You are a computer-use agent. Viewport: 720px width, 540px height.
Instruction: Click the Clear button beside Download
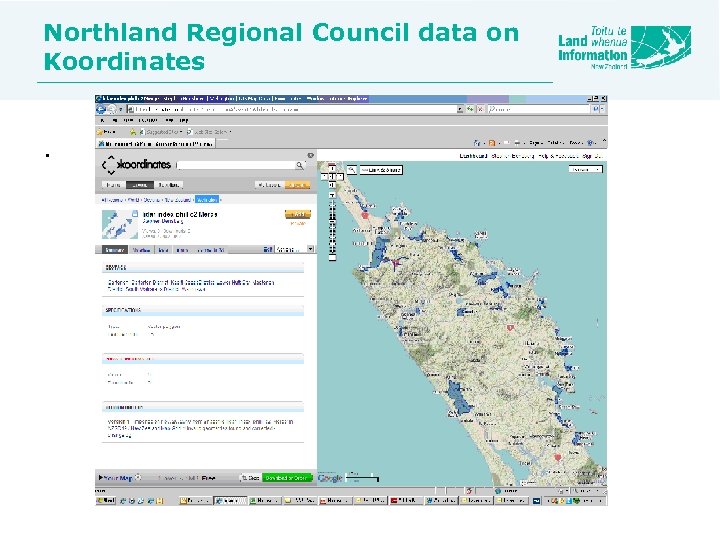point(251,478)
